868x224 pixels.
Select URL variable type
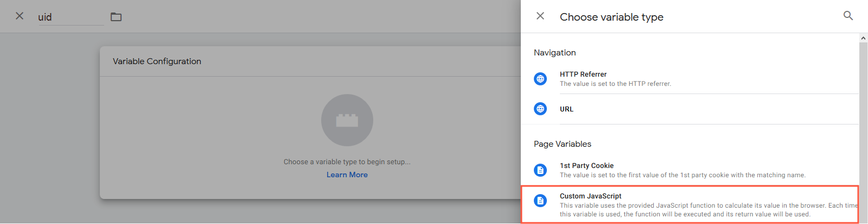point(690,109)
